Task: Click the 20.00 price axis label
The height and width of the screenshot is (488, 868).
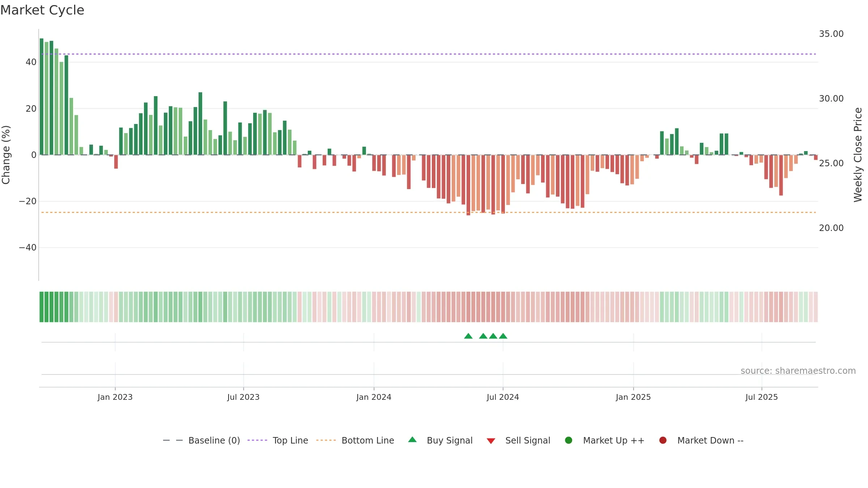Action: tap(831, 228)
